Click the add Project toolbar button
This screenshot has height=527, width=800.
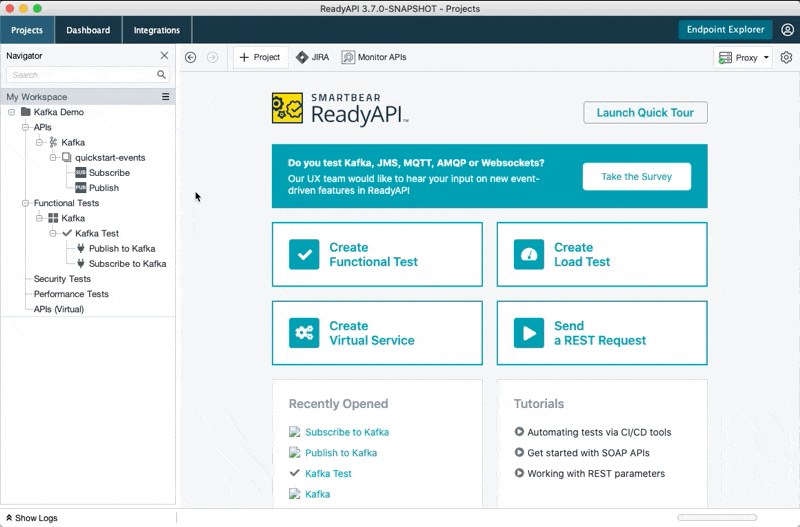coord(260,57)
